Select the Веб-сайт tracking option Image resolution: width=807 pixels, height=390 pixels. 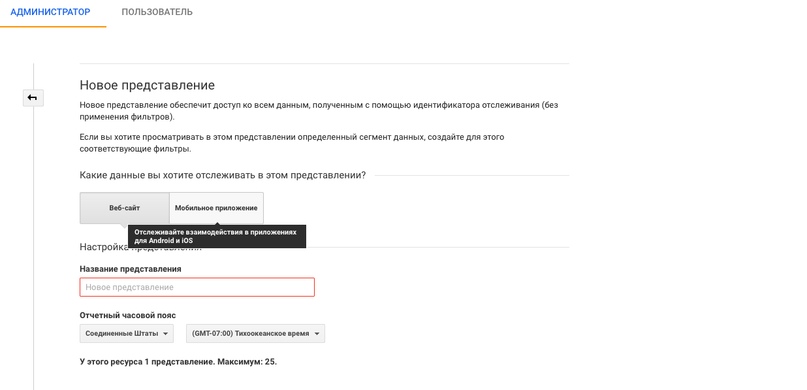[x=125, y=208]
